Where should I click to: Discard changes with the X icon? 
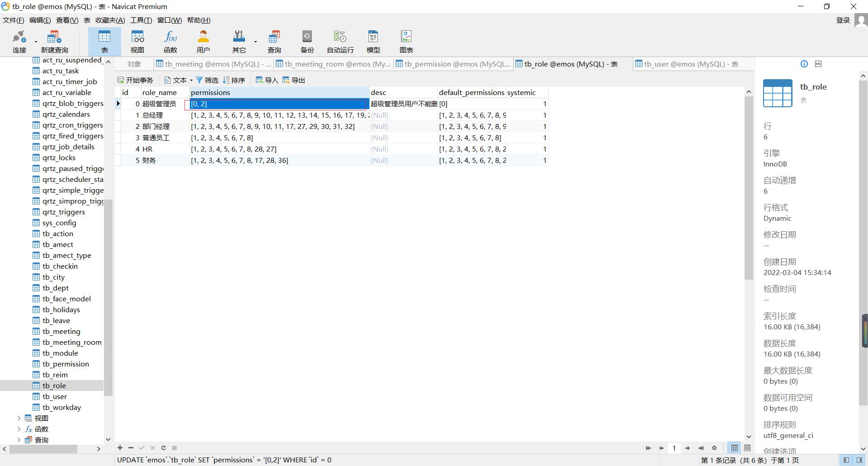point(152,448)
